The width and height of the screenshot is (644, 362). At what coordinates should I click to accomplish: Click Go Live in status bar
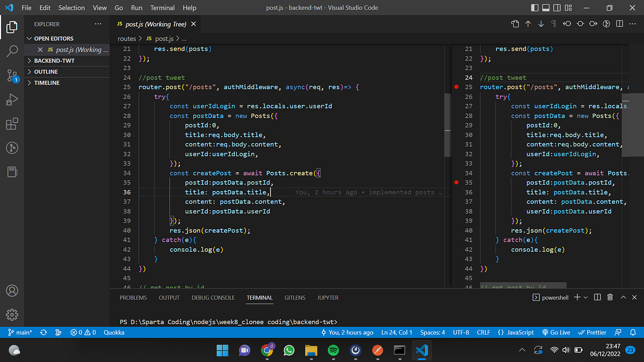click(x=556, y=333)
